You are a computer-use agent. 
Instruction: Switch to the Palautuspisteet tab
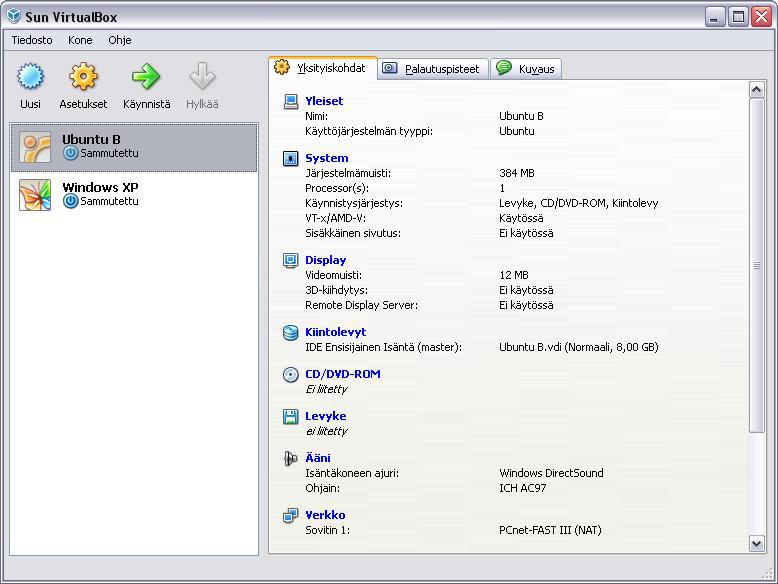(x=433, y=69)
